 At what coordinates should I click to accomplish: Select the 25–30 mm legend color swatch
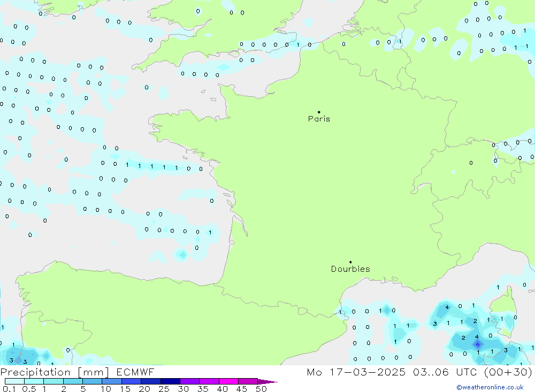(170, 381)
